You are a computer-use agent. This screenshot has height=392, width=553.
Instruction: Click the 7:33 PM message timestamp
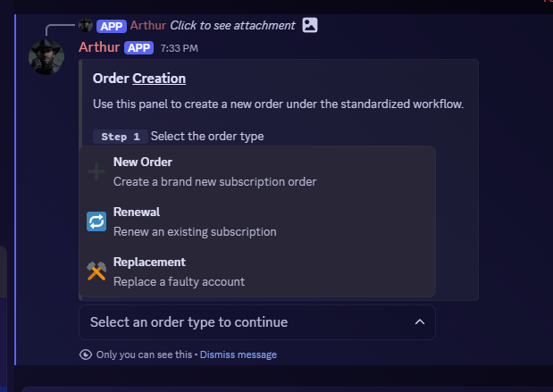point(179,48)
